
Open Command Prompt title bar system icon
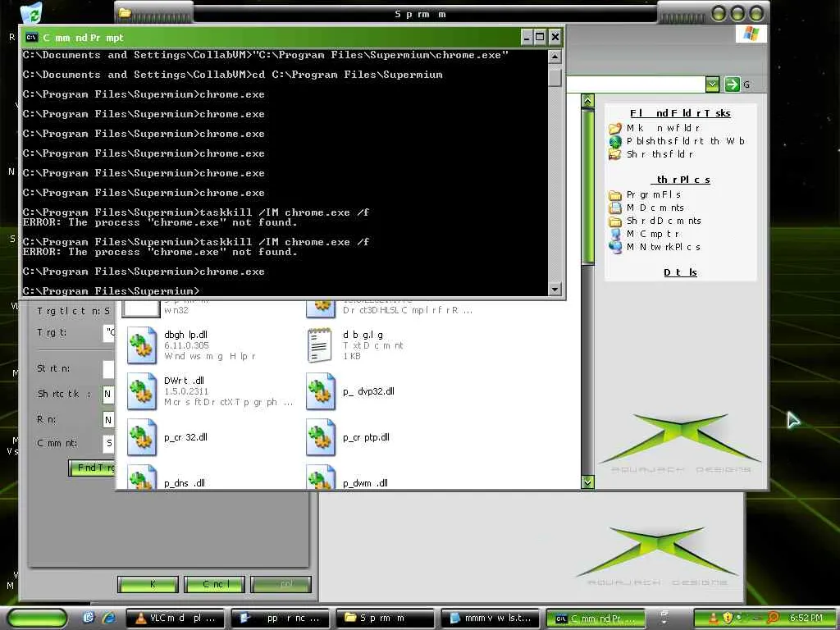32,37
